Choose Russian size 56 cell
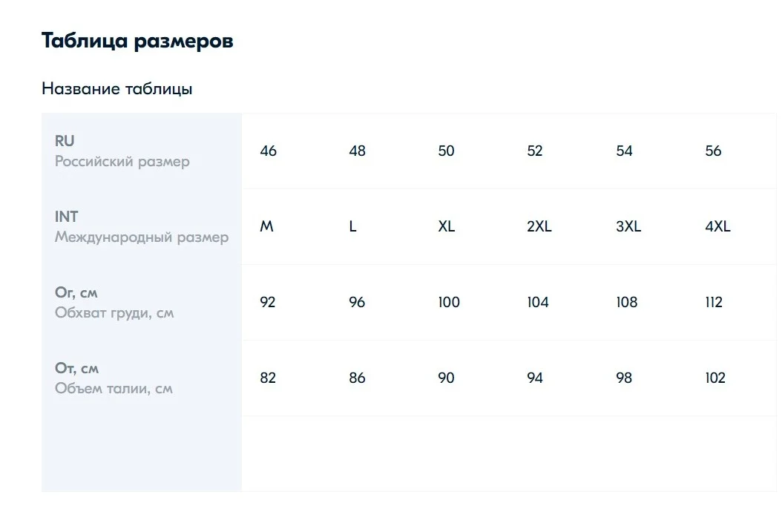Image resolution: width=782 pixels, height=532 pixels. (732, 151)
